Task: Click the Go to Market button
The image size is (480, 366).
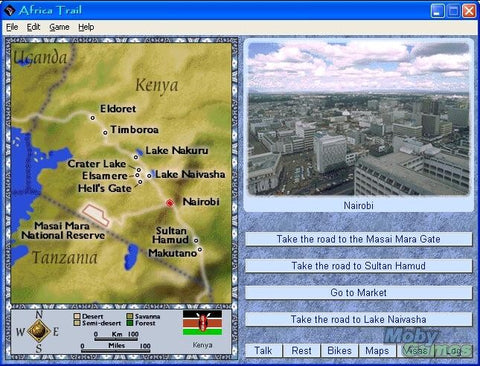Action: point(359,293)
